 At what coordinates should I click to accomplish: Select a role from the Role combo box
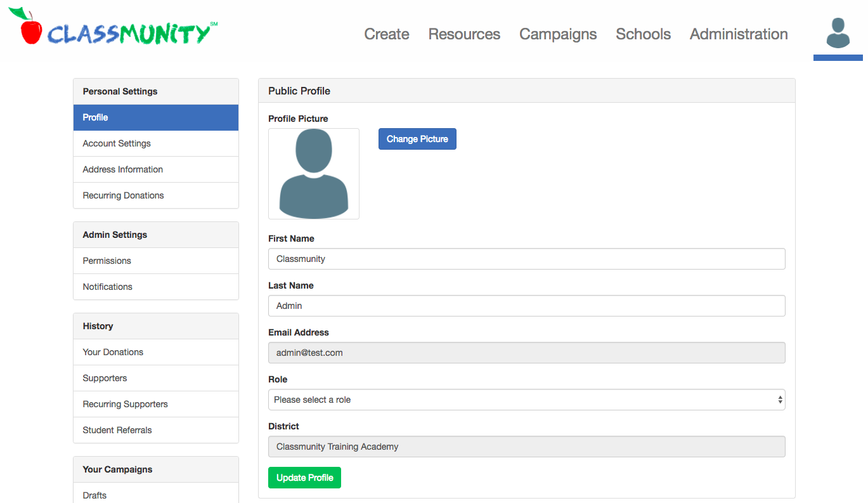527,400
